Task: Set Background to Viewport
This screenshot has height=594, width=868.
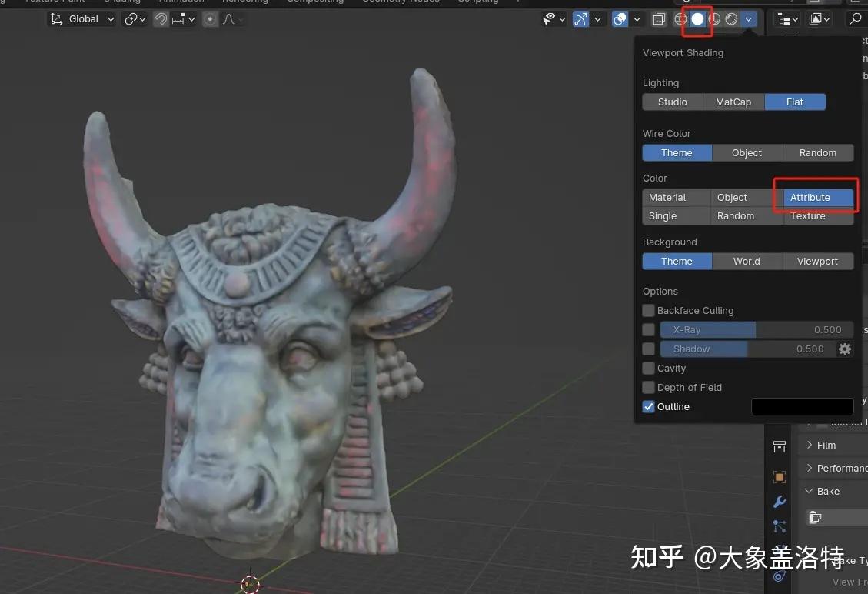Action: [x=818, y=262]
